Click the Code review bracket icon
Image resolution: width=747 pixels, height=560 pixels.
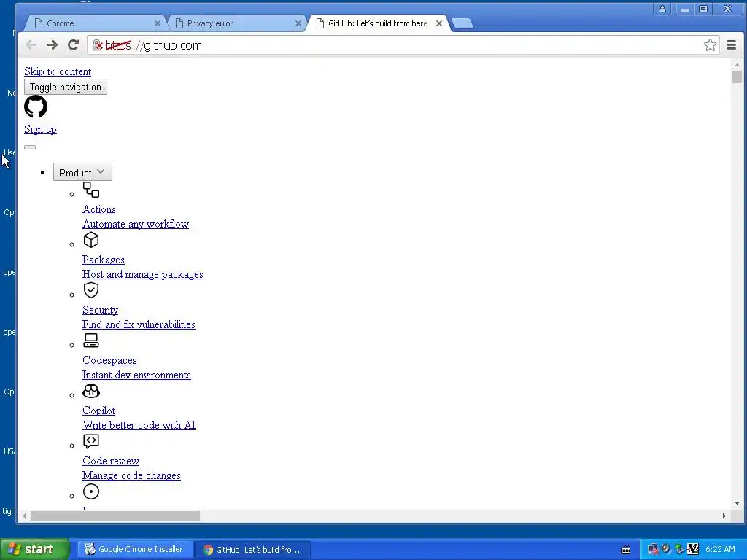point(91,441)
